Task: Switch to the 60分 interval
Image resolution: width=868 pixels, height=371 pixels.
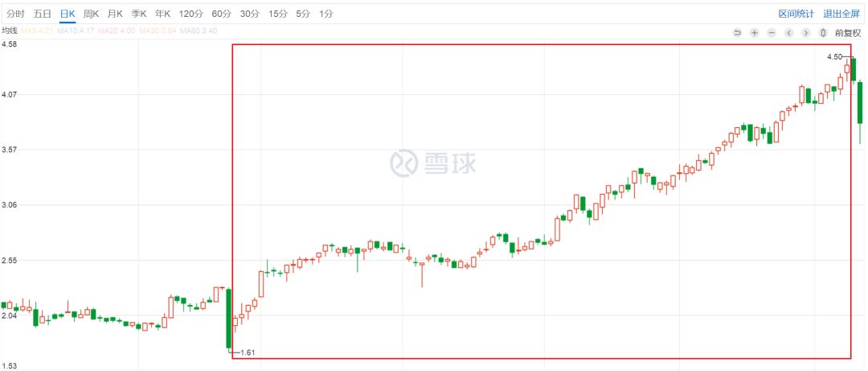Action: tap(221, 14)
